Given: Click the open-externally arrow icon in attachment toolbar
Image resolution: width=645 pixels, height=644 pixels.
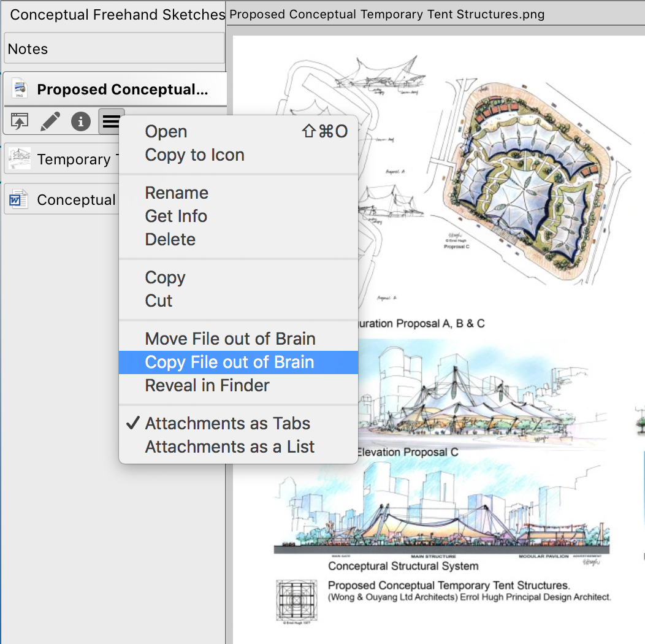Looking at the screenshot, I should pyautogui.click(x=20, y=121).
